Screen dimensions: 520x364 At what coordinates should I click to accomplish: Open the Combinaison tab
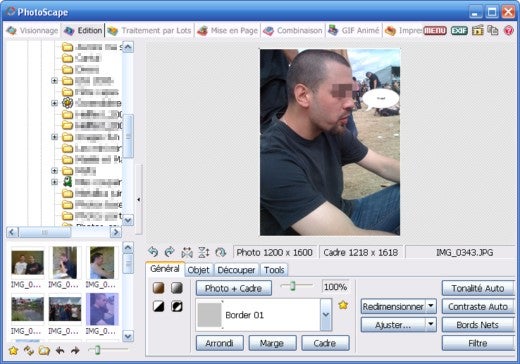click(293, 31)
